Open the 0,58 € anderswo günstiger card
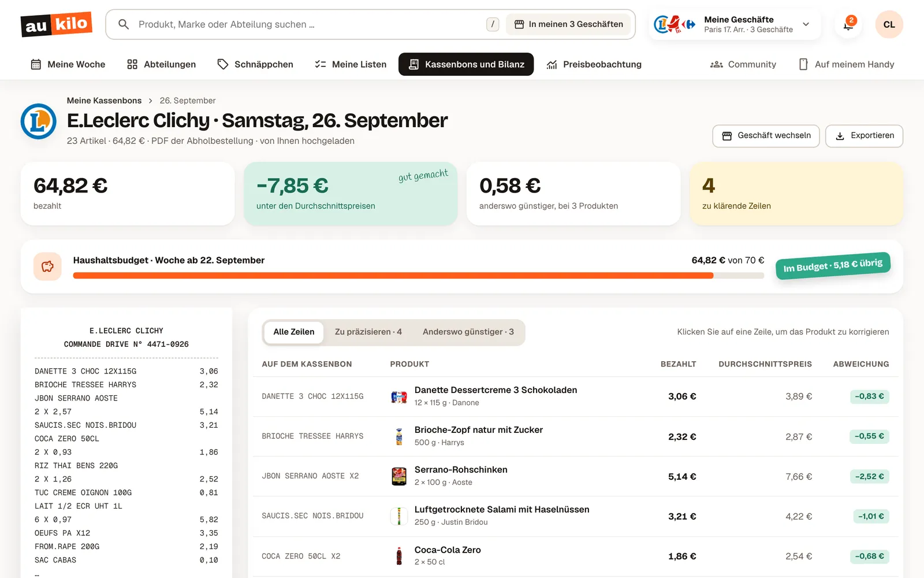 573,194
